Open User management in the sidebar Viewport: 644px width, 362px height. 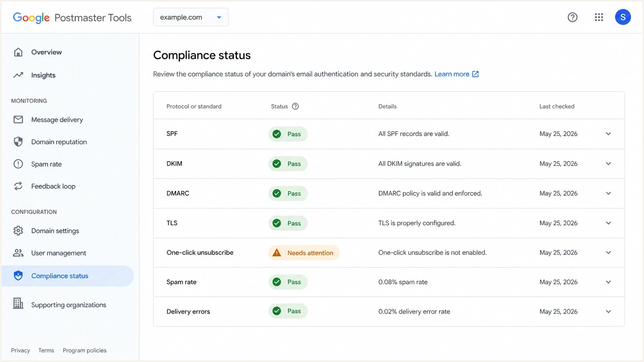(59, 253)
